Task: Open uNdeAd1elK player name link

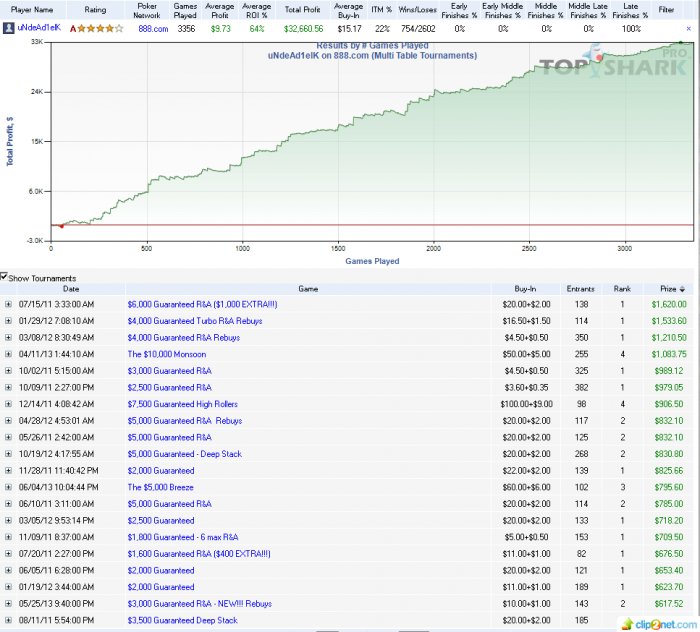Action: 41,28
